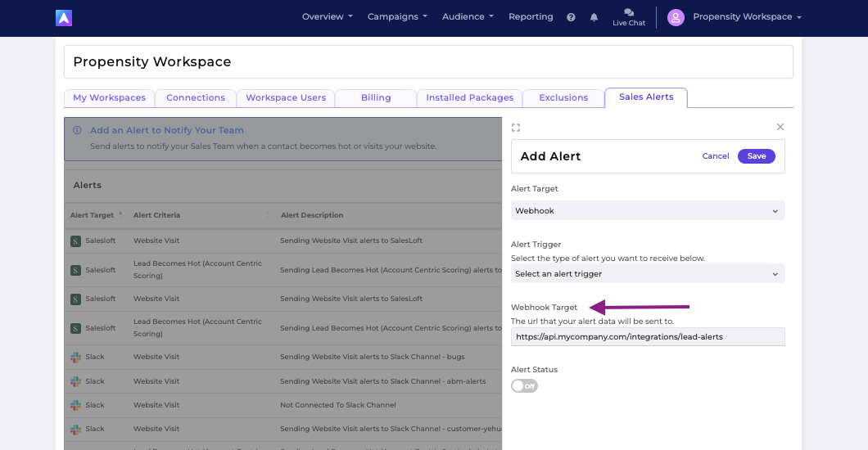Expand the Overview menu
Image resolution: width=868 pixels, height=450 pixels.
[328, 16]
